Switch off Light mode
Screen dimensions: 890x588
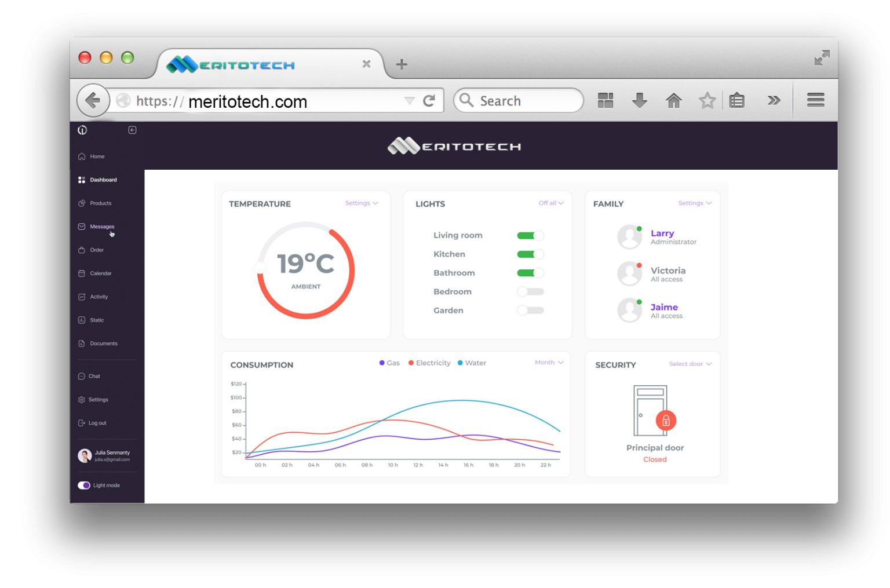click(x=85, y=485)
